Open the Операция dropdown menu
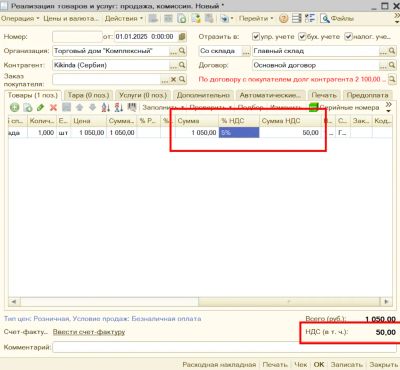This screenshot has width=400, height=370. coord(20,18)
